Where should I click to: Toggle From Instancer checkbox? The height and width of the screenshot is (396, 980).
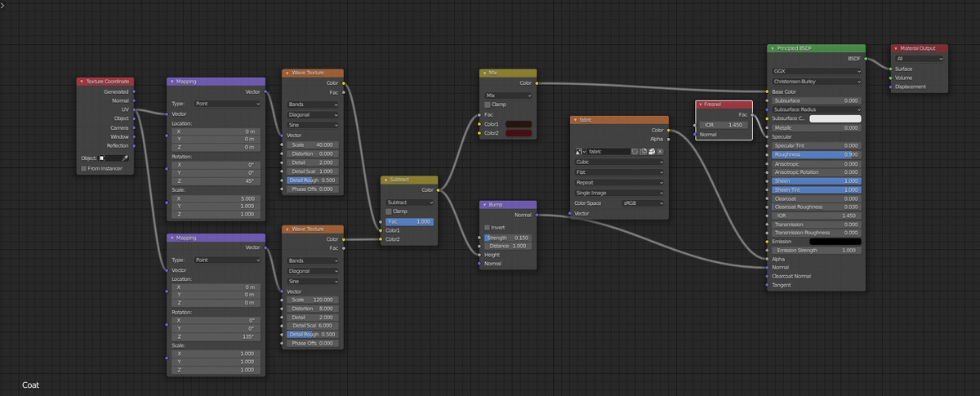pyautogui.click(x=83, y=168)
